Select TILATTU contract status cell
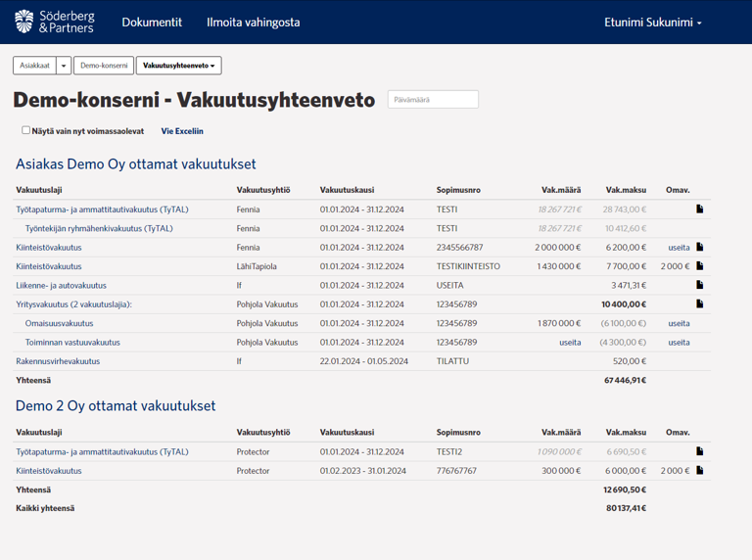 [452, 361]
